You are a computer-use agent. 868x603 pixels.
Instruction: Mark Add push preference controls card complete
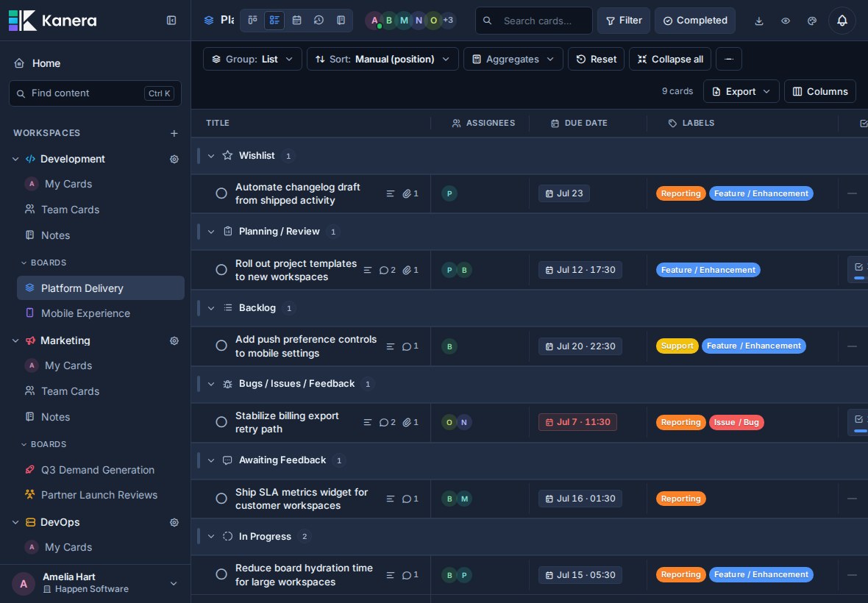click(x=221, y=345)
